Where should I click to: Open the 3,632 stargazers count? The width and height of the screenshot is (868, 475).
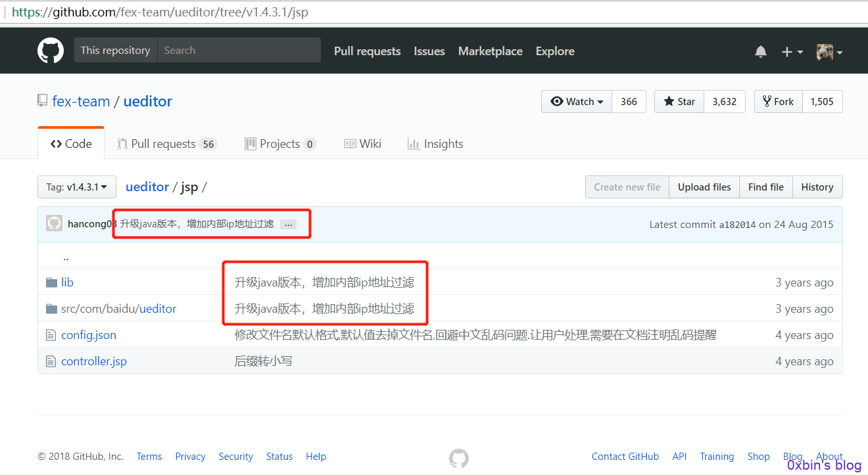click(725, 101)
